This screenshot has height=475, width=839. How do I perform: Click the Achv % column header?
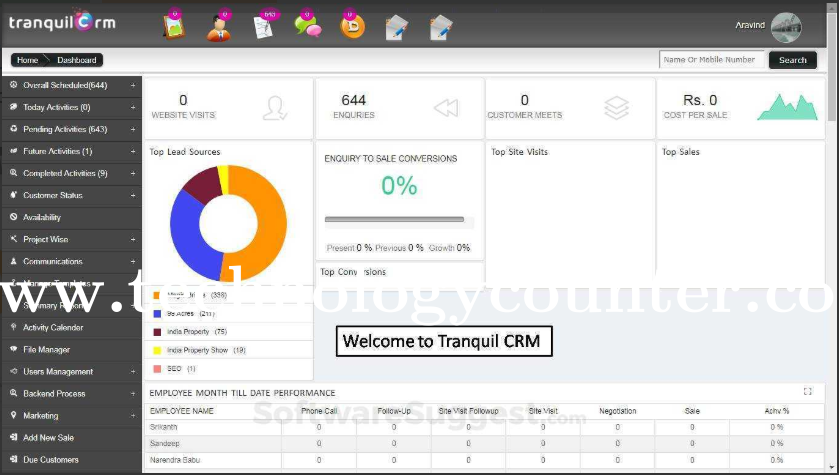tap(777, 411)
